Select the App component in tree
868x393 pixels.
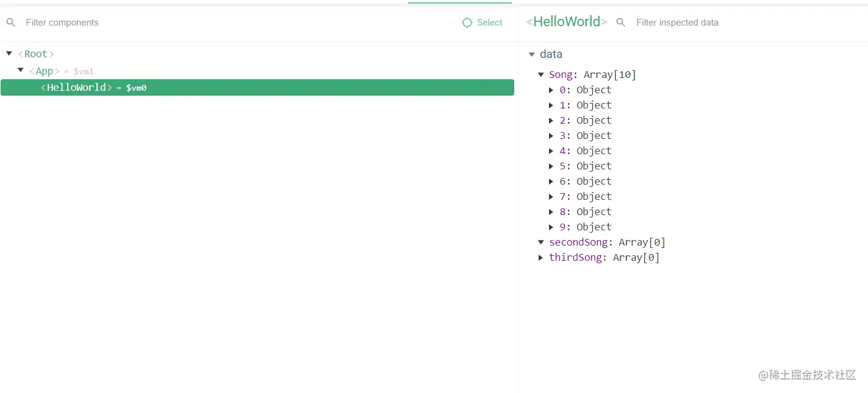45,71
